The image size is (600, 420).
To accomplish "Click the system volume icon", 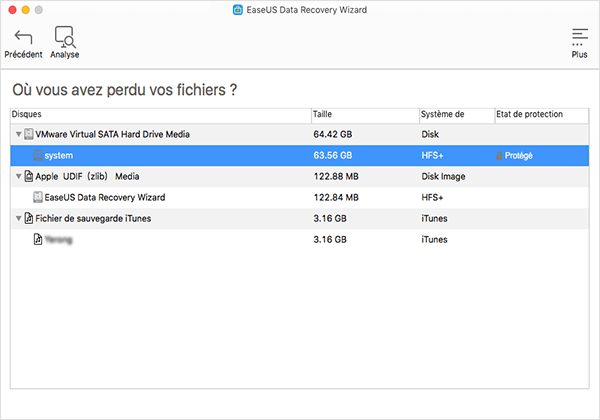I will click(x=38, y=155).
